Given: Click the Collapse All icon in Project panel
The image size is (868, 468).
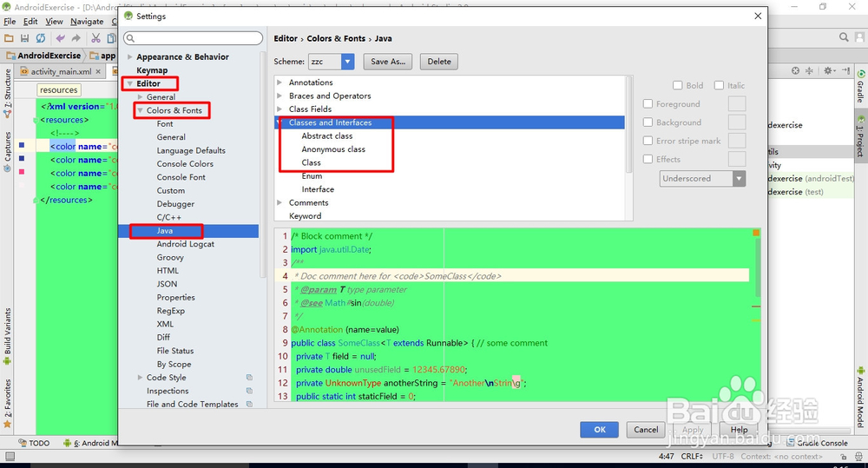Looking at the screenshot, I should 809,71.
